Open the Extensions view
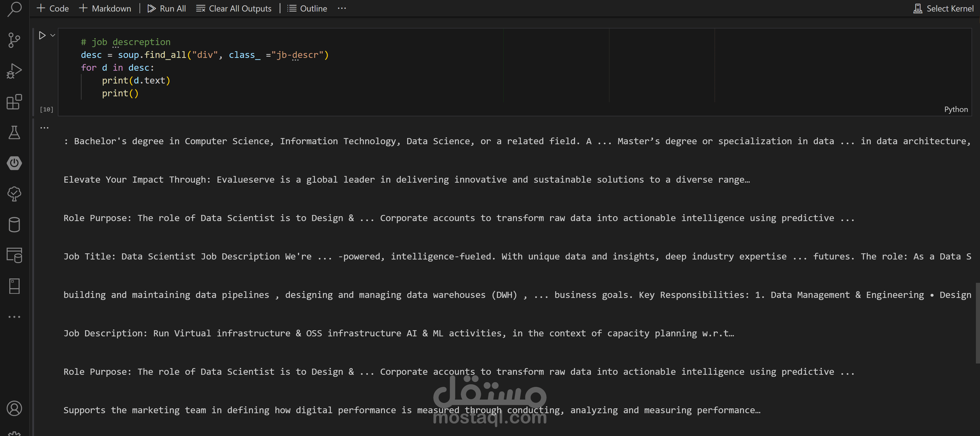Viewport: 980px width, 436px height. tap(14, 102)
